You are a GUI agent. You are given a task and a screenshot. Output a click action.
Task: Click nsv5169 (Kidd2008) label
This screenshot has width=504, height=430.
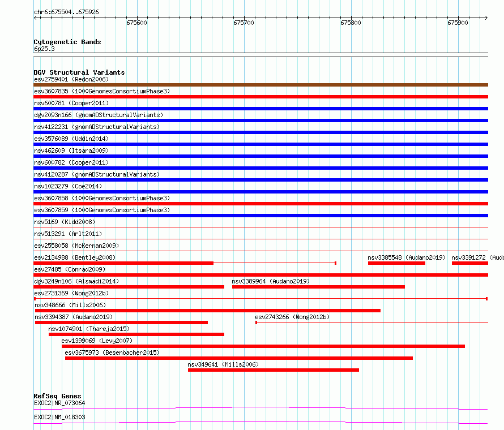(65, 222)
